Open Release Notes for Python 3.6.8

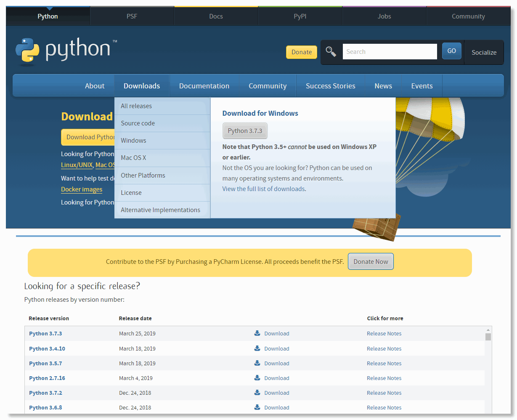click(384, 407)
